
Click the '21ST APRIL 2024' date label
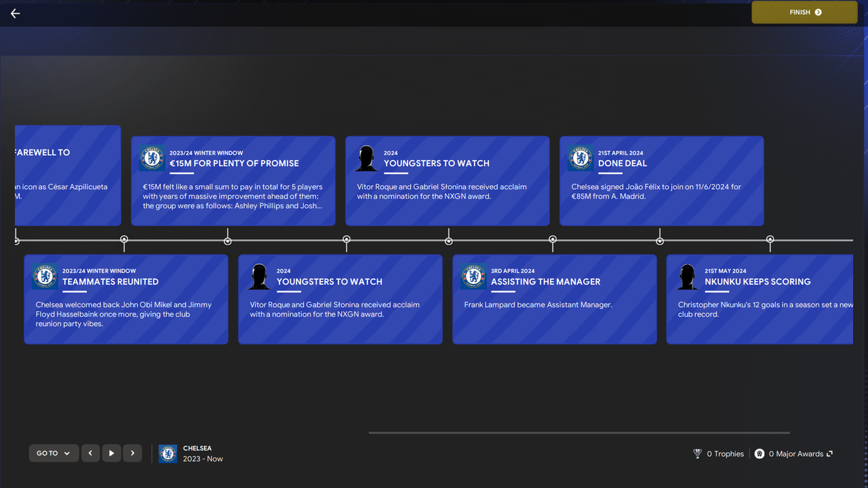[620, 153]
